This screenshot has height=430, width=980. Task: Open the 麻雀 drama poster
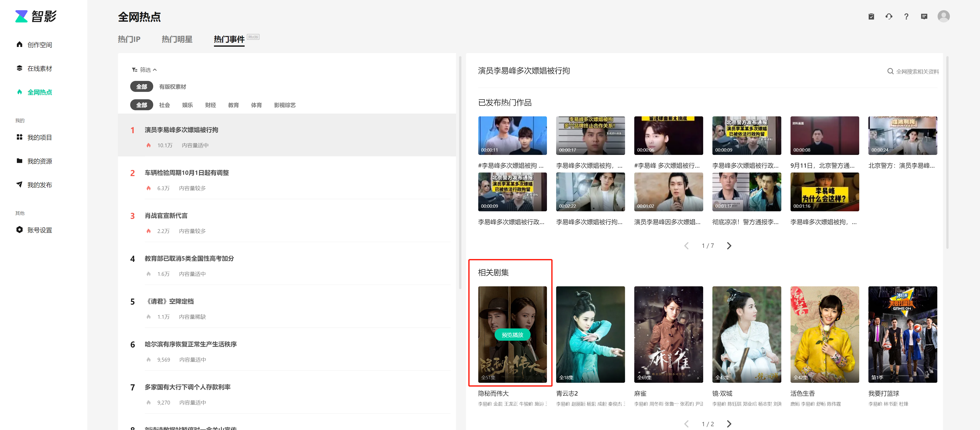pos(668,334)
